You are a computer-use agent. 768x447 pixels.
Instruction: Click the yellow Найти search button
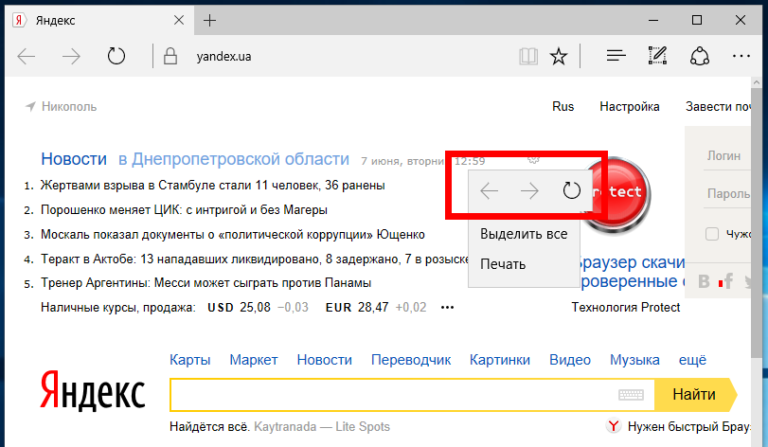pyautogui.click(x=695, y=394)
